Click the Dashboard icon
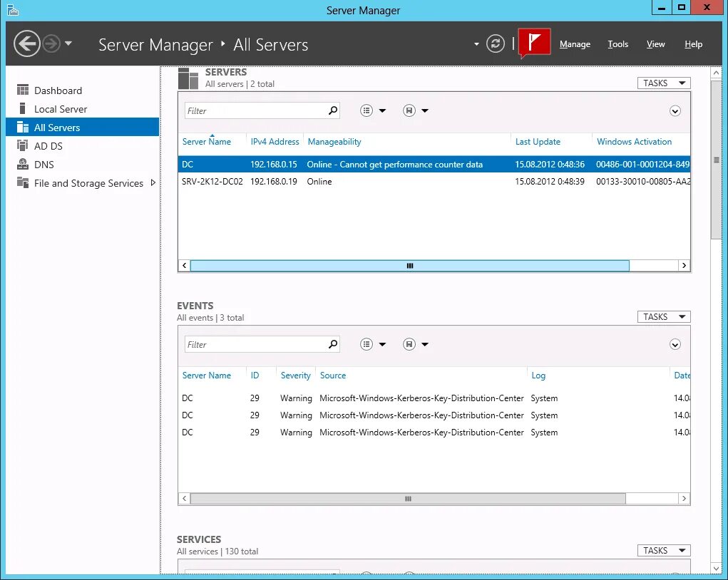 pos(23,90)
